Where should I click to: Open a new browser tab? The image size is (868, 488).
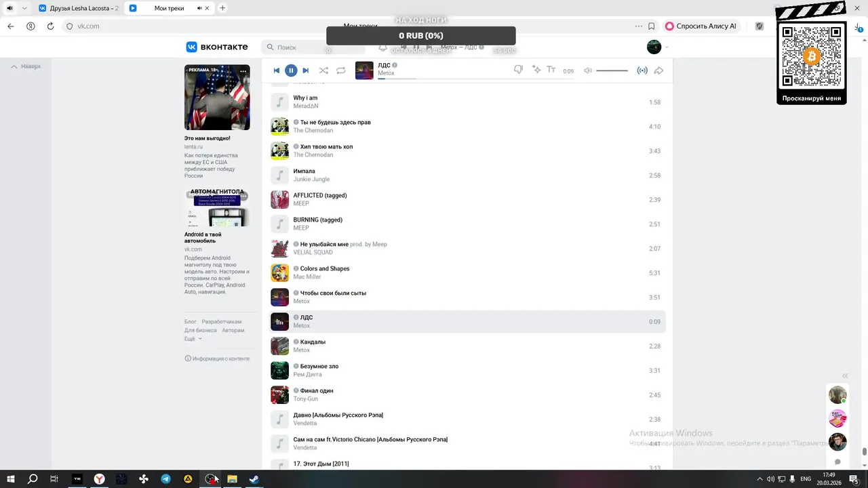click(222, 8)
